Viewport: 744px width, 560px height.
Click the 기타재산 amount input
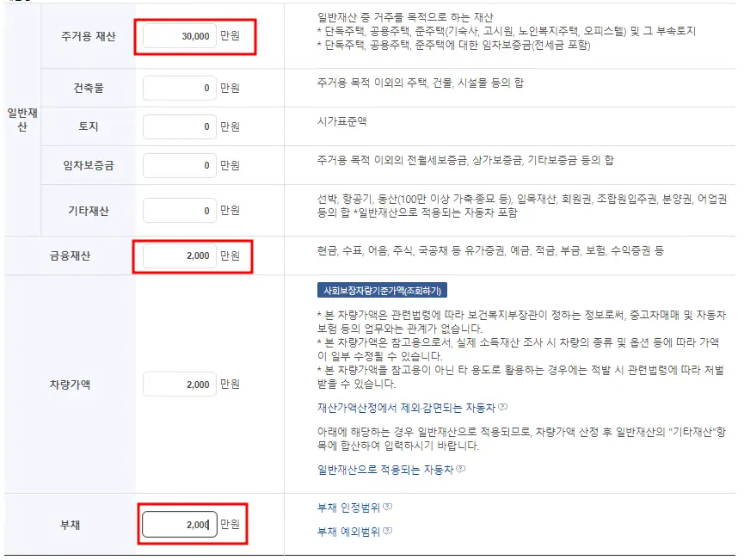(x=179, y=209)
